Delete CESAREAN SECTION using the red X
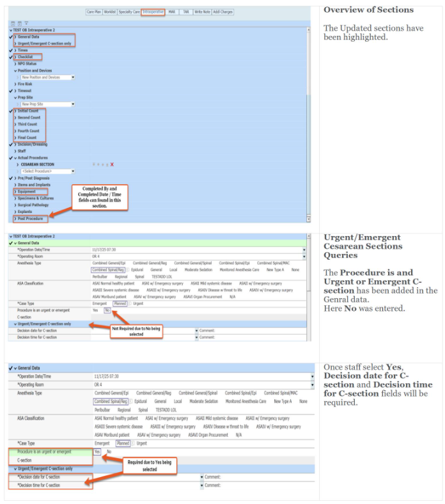 point(112,164)
